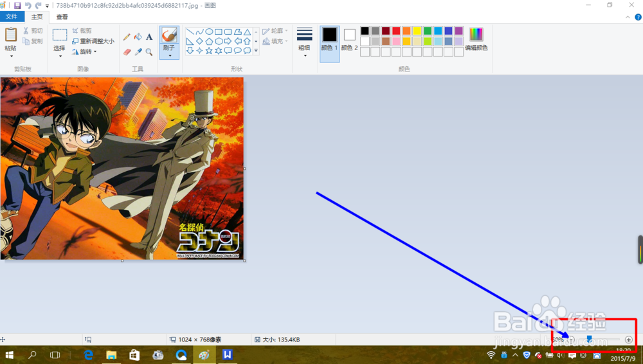Select the Text tool
This screenshot has height=364, width=643.
pyautogui.click(x=149, y=37)
